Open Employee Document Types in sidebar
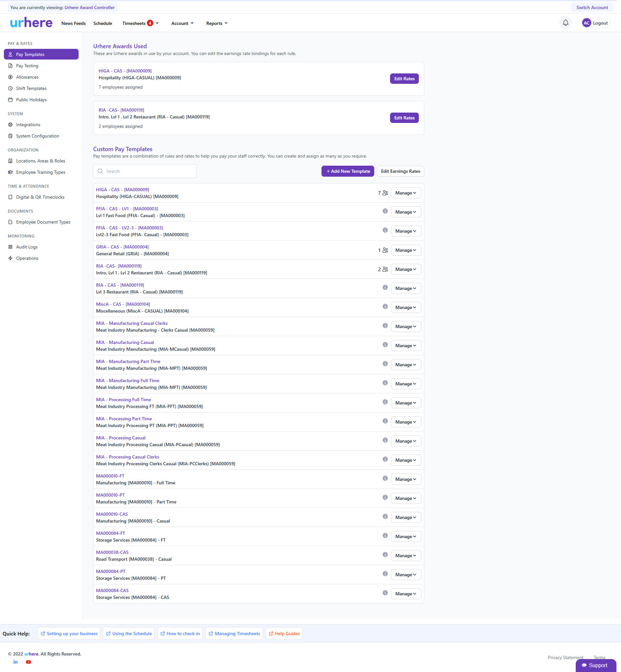This screenshot has height=672, width=621. 43,222
